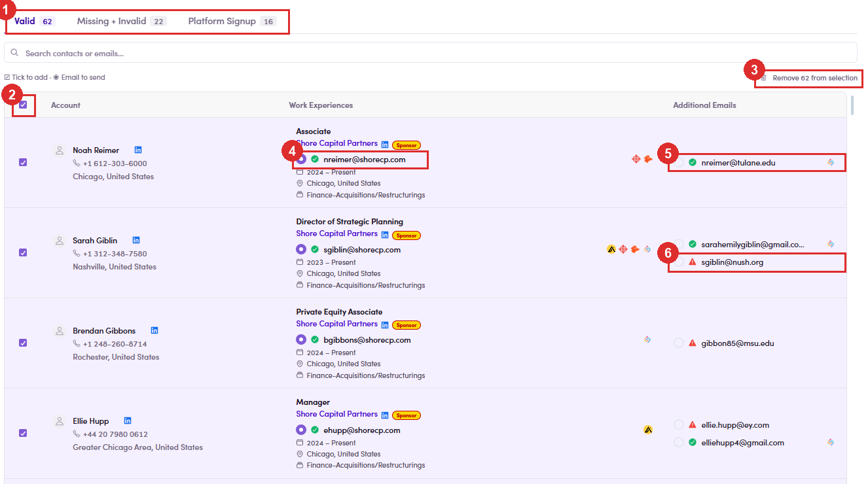Choose sarahemilygiblin@gmail.co... as send email

point(679,244)
